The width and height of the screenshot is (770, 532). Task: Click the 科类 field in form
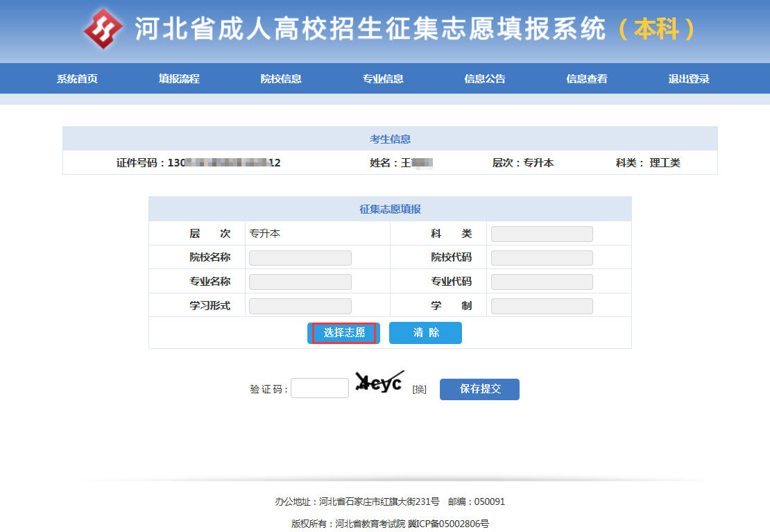pos(542,234)
